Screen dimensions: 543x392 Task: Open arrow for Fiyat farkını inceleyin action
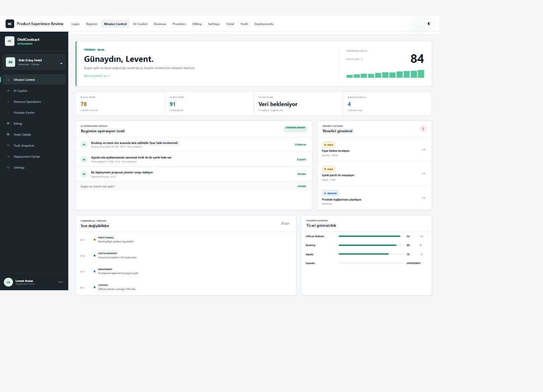point(423,149)
